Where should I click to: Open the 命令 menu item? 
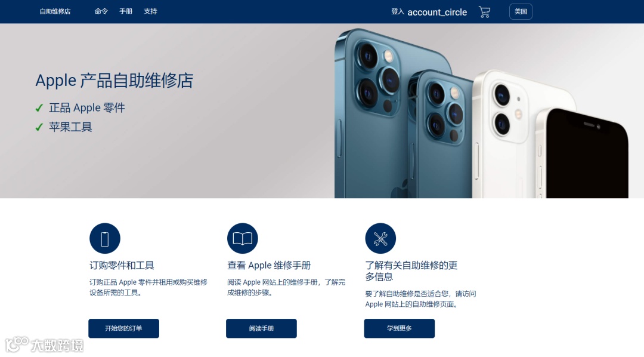point(101,11)
